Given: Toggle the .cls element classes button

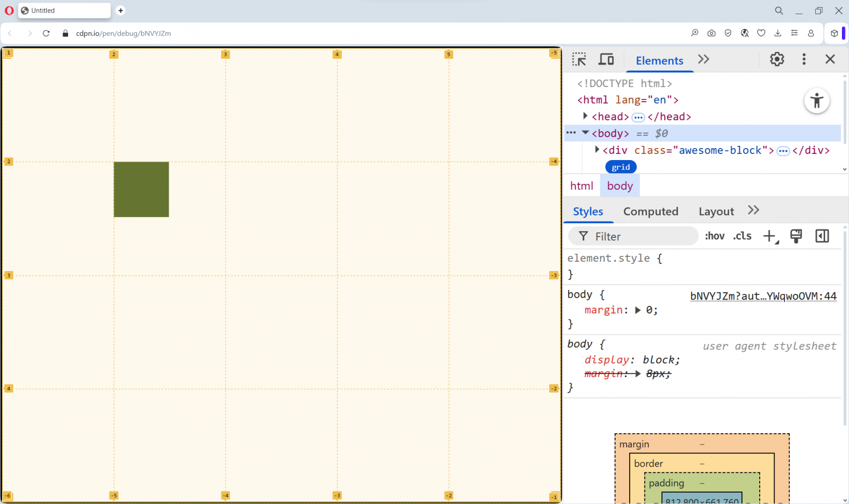Looking at the screenshot, I should point(742,236).
